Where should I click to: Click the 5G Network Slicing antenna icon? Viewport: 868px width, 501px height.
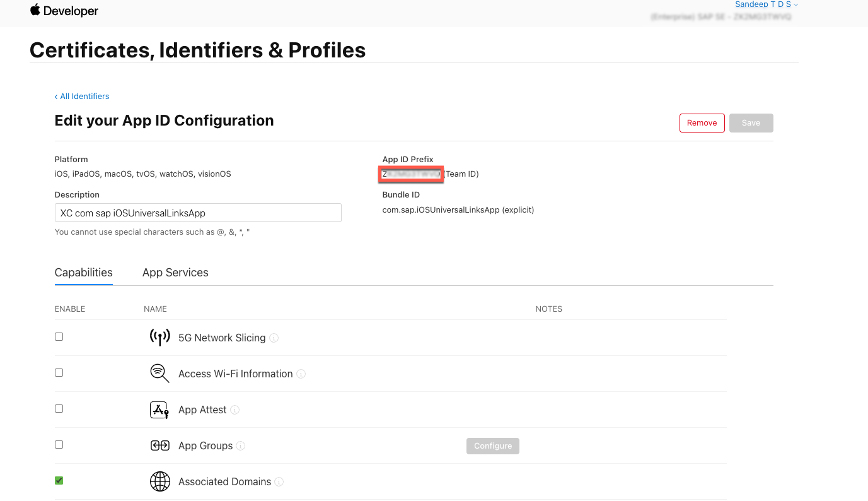pos(160,338)
